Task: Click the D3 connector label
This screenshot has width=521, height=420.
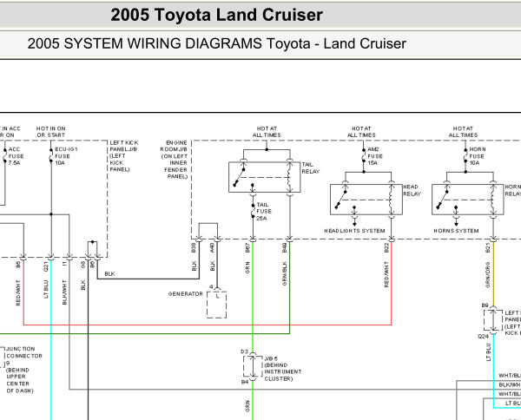Action: pyautogui.click(x=245, y=351)
